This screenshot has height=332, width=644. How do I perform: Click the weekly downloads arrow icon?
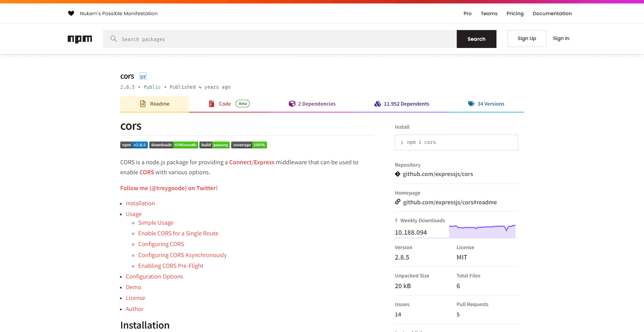tap(396, 220)
